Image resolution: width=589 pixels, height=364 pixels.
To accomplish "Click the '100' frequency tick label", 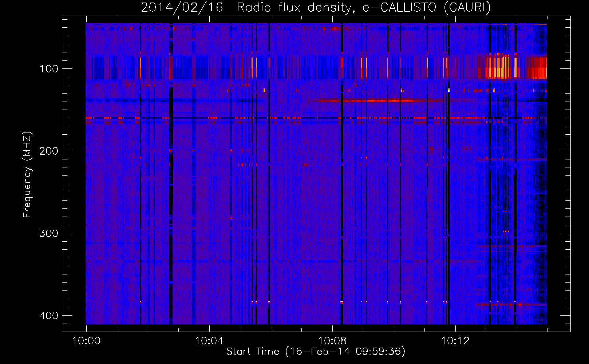I will 49,69.
